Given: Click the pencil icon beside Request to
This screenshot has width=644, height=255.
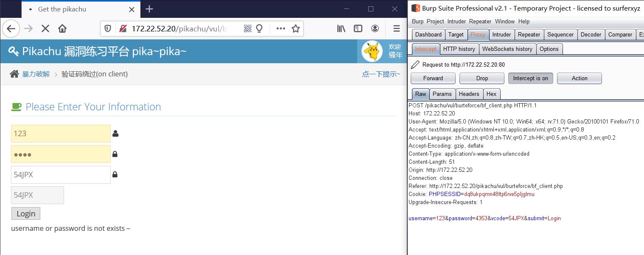Looking at the screenshot, I should click(x=415, y=64).
